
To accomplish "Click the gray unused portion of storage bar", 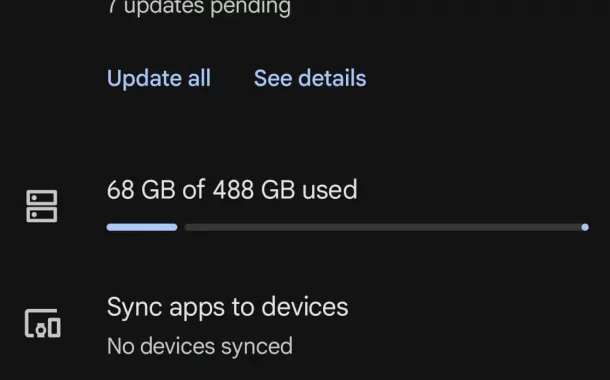I will tap(383, 227).
